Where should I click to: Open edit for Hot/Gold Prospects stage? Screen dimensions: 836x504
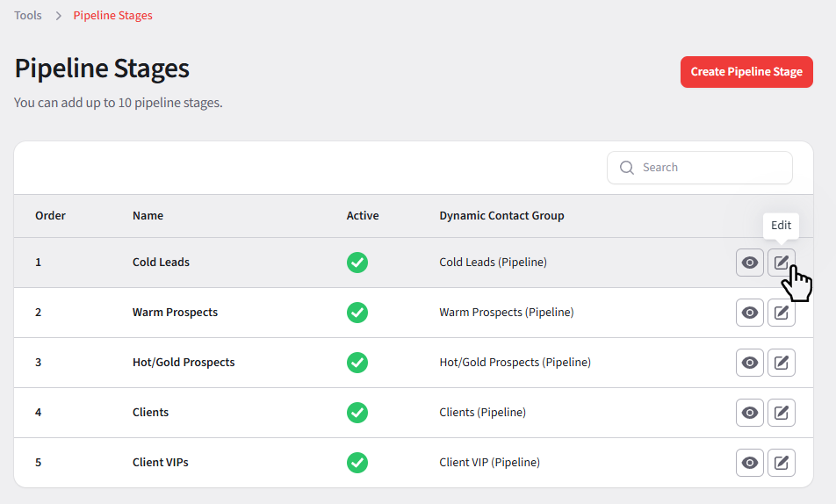(781, 363)
